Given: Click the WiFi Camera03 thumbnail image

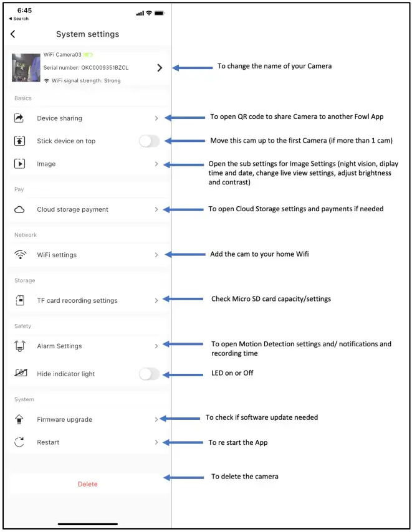Looking at the screenshot, I should [26, 68].
